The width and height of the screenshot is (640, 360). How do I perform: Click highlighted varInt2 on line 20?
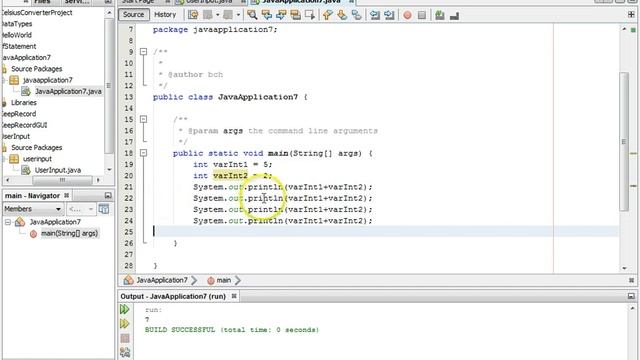pos(230,176)
